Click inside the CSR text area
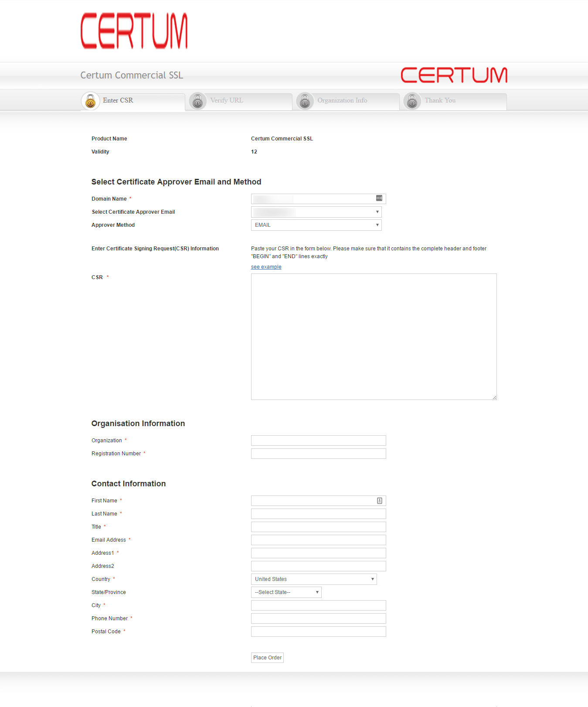Viewport: 588px width, 707px height. pyautogui.click(x=374, y=336)
